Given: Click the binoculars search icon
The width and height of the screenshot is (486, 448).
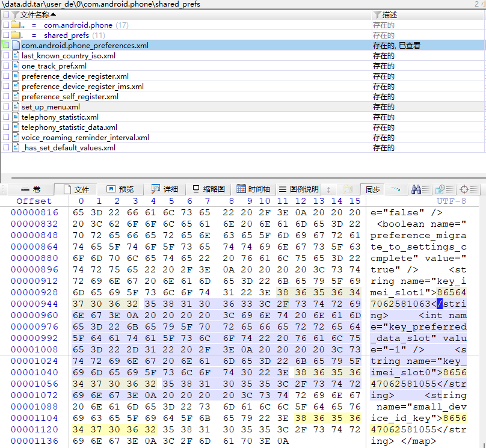Looking at the screenshot, I should [416, 189].
